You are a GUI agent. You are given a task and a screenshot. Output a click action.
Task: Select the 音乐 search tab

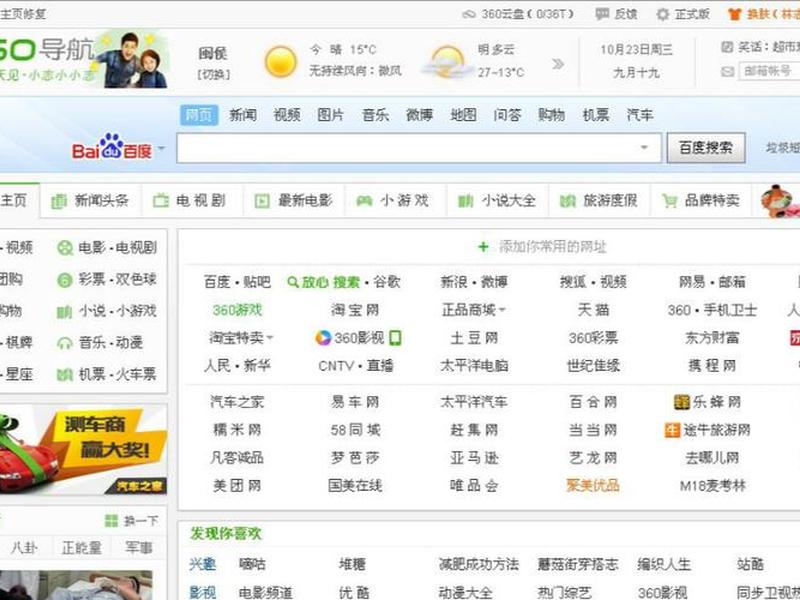tap(375, 115)
